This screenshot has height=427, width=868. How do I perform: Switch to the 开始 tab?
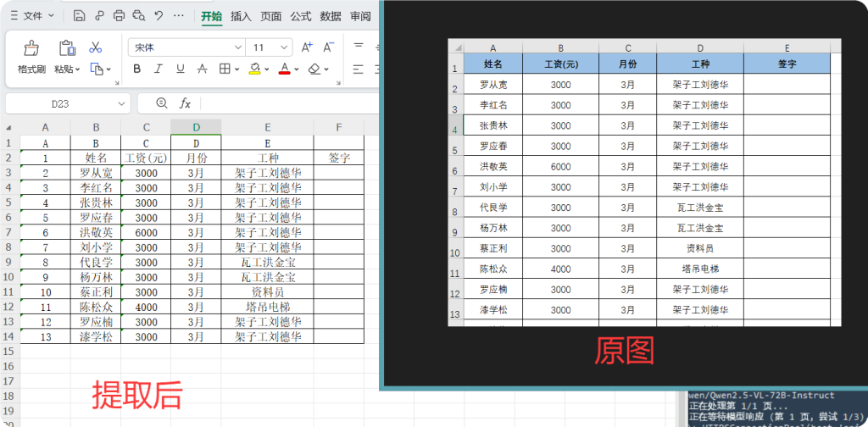pyautogui.click(x=211, y=17)
